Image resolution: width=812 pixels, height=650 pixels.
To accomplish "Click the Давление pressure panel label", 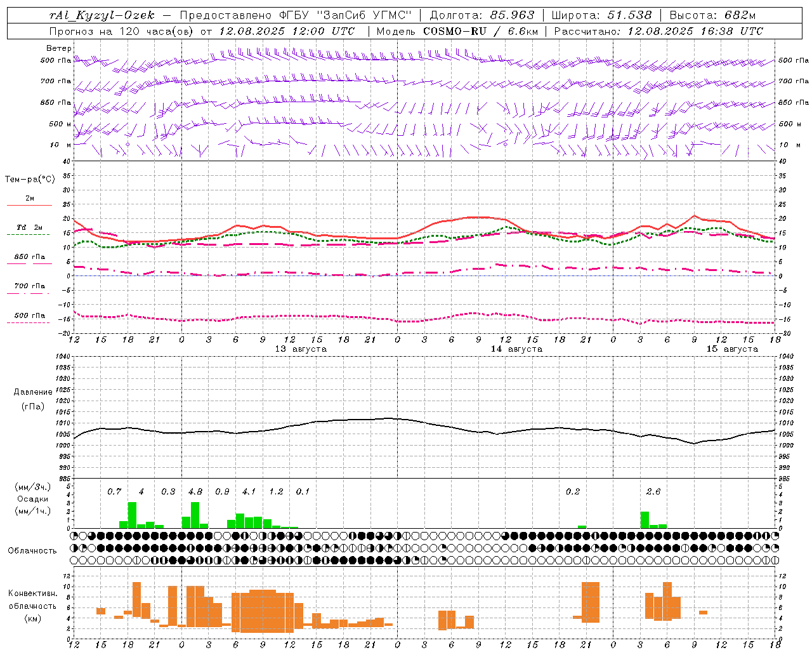I will (x=33, y=392).
